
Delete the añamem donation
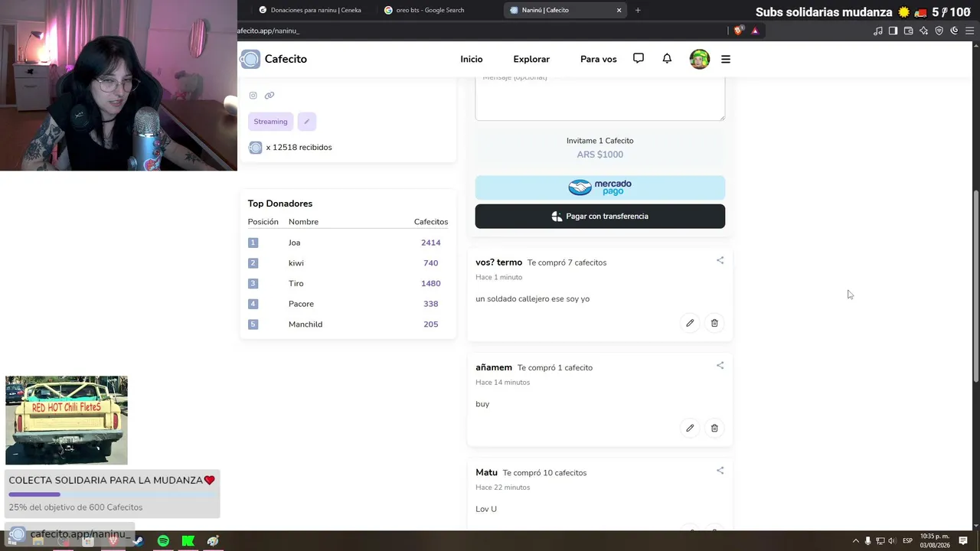[x=714, y=428]
